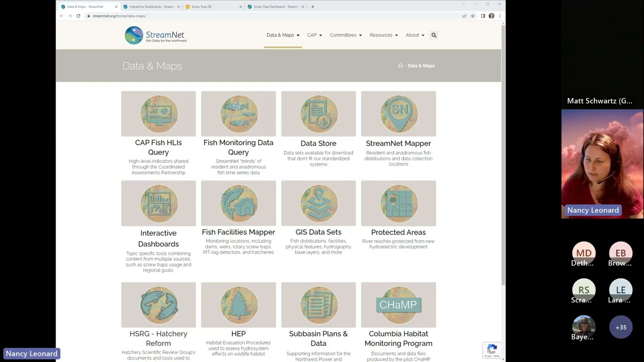Open the StreamNet Mapper pin icon
644x362 pixels.
(x=398, y=114)
